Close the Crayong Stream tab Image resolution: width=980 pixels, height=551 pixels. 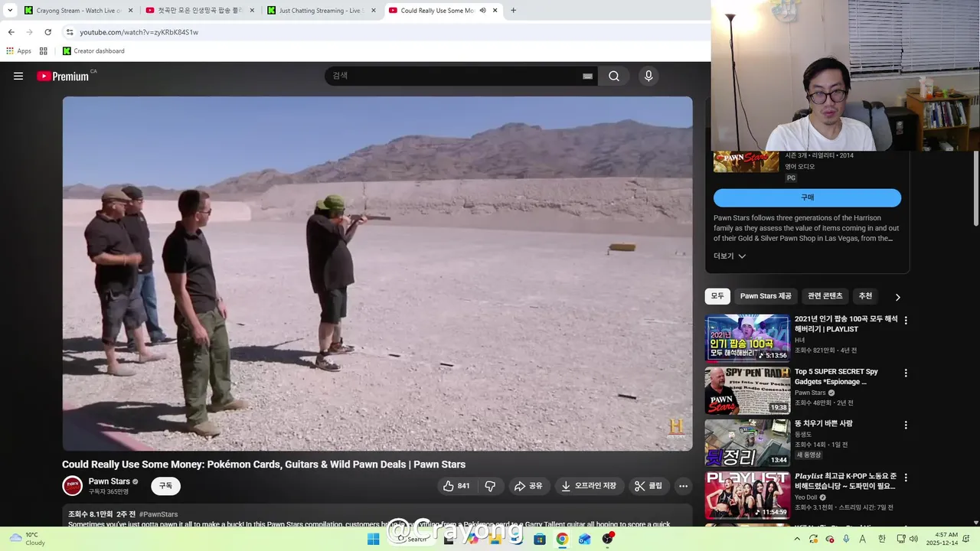tap(130, 11)
